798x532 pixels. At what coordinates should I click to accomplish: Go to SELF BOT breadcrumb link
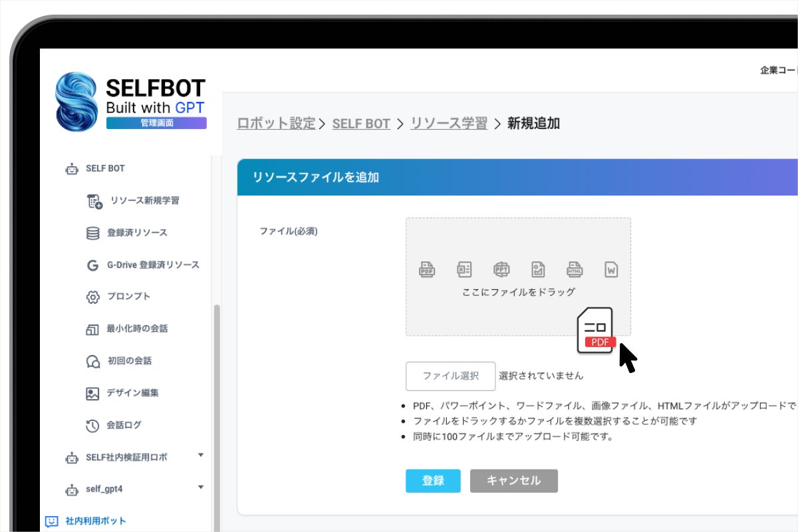[361, 124]
